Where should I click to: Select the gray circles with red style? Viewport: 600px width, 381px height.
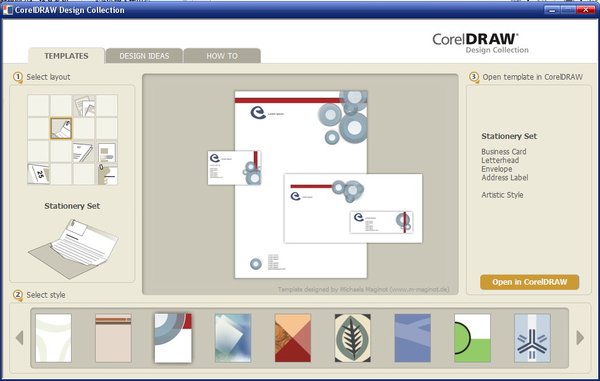[x=173, y=338]
